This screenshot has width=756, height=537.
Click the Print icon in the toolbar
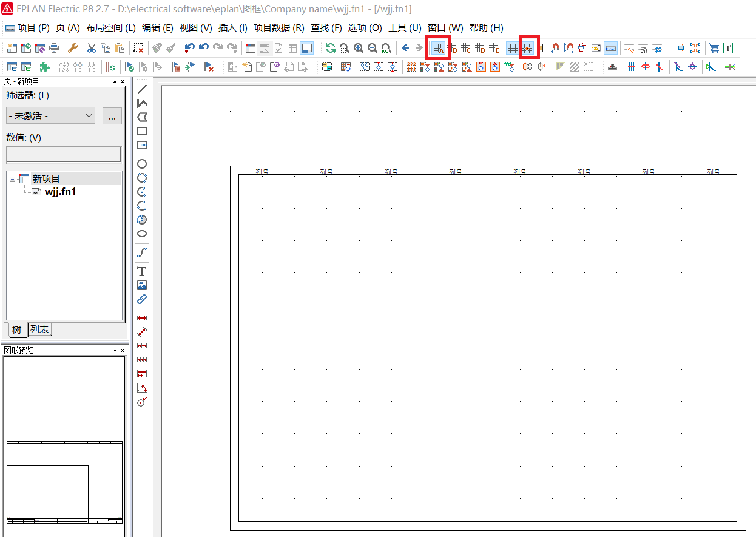tap(54, 48)
